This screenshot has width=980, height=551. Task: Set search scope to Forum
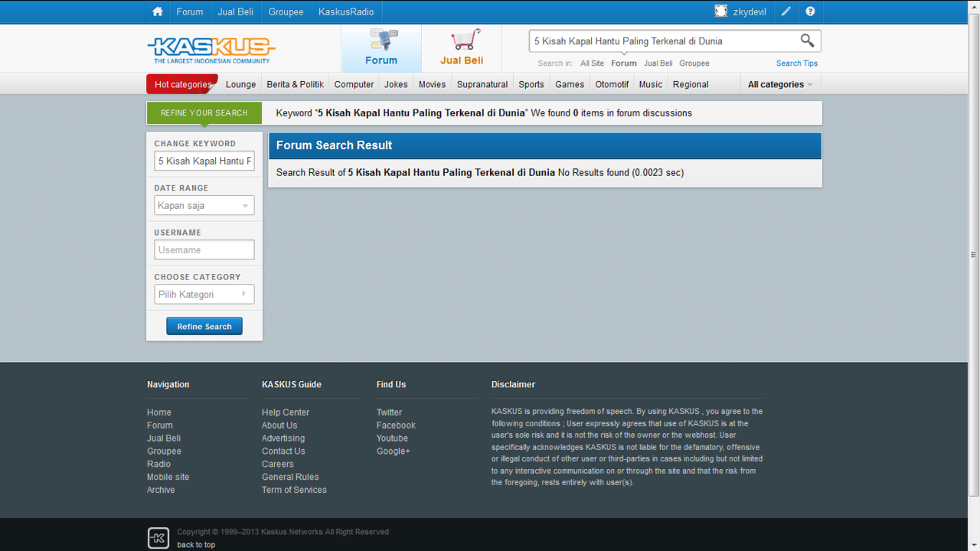click(624, 64)
